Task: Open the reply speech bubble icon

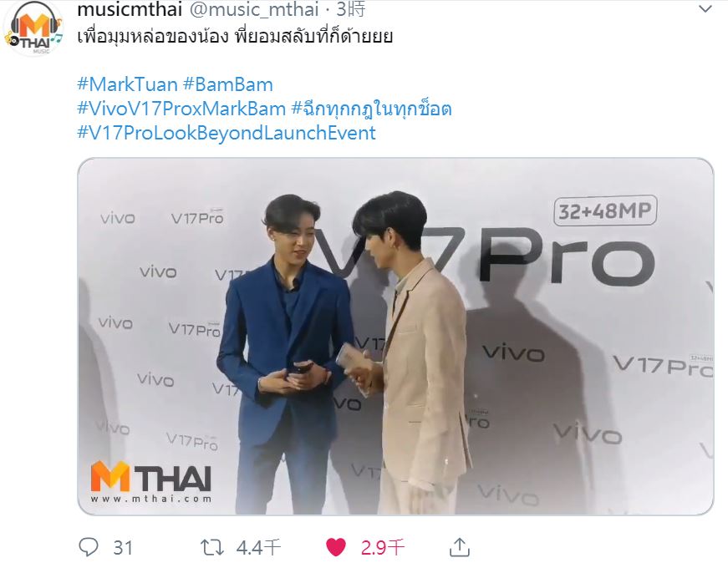Action: [x=89, y=547]
